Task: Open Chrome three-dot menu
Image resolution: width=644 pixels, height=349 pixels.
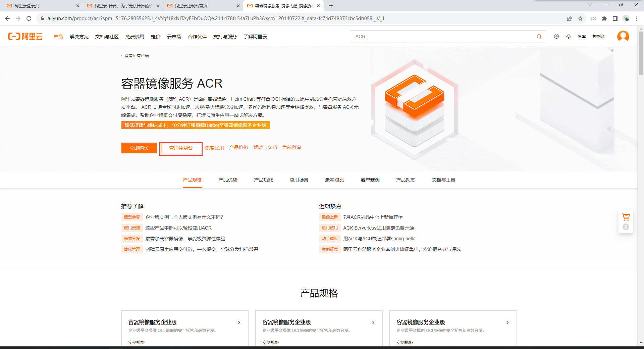Action: coord(637,18)
